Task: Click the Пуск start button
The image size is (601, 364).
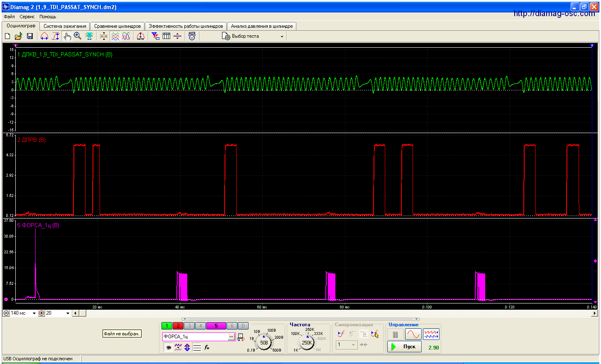Action: coord(405,347)
